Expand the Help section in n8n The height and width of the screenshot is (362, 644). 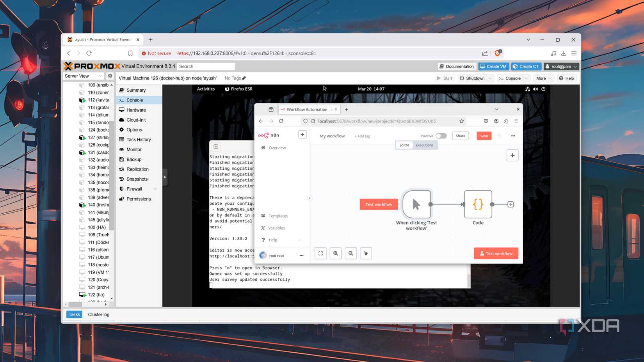(x=273, y=240)
